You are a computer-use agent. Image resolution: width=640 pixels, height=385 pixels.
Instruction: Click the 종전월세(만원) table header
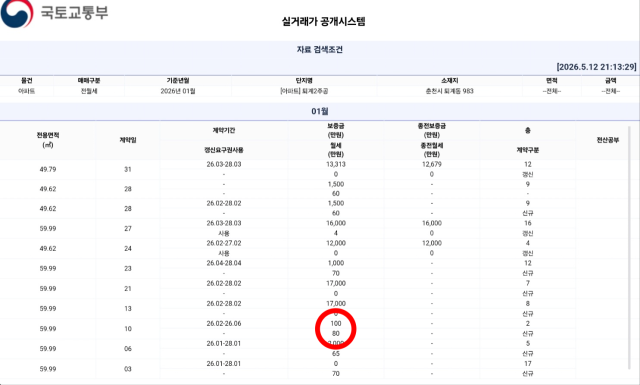click(432, 150)
